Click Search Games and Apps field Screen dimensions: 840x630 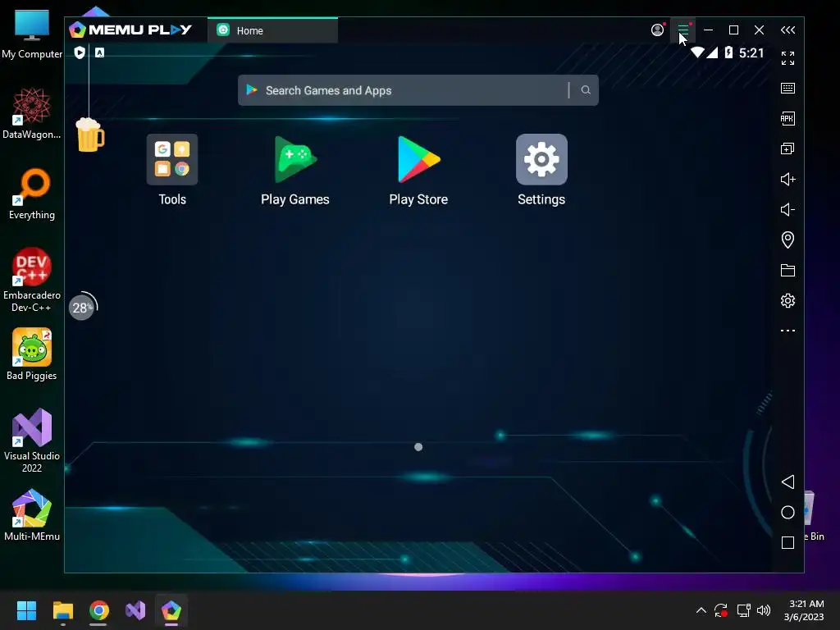pos(418,90)
